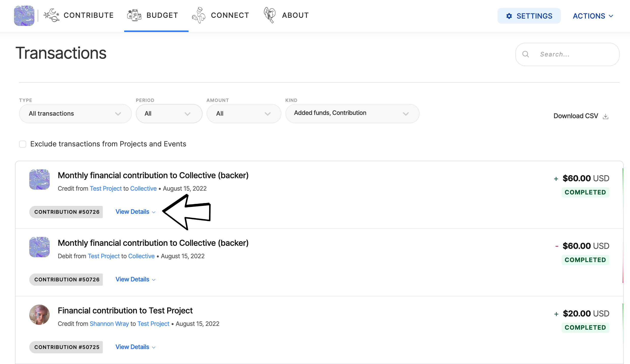Click the collective logo in header
The width and height of the screenshot is (630, 364).
(x=24, y=16)
